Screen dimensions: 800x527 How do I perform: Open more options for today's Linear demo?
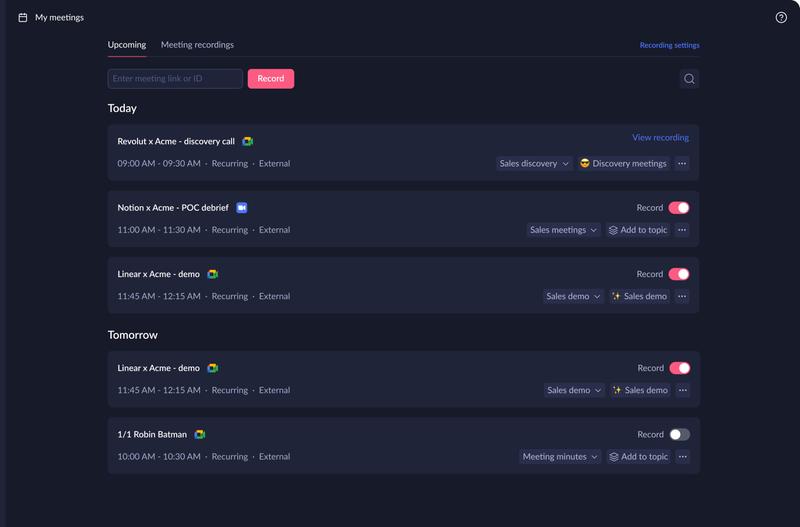[x=682, y=296]
